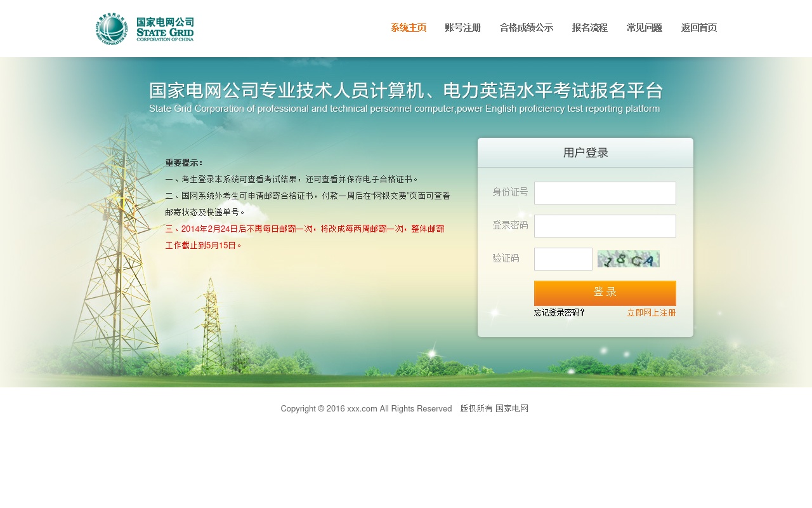Click the State Grid logo

coord(145,29)
